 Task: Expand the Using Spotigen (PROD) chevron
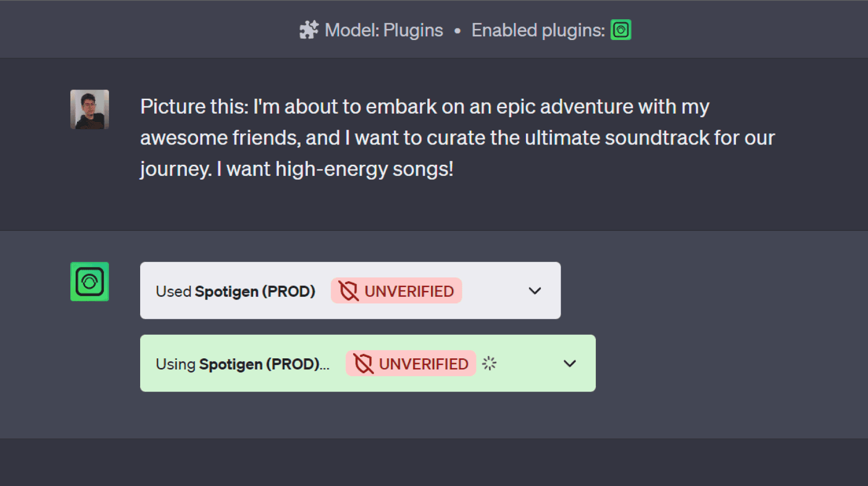point(570,364)
